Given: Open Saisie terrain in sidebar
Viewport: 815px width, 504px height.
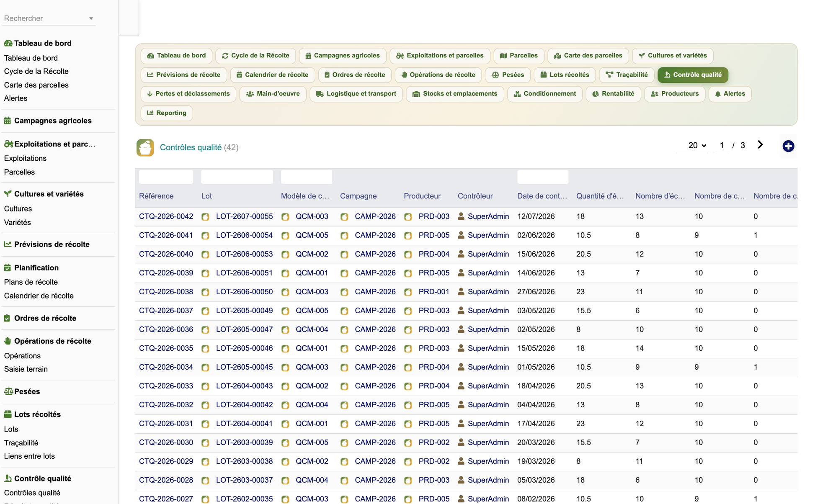Looking at the screenshot, I should pos(26,369).
